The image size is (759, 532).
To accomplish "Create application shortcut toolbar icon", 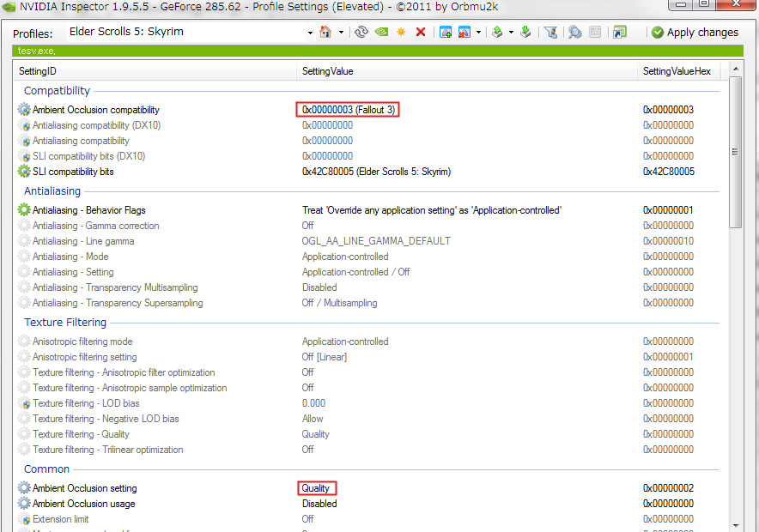I will click(x=619, y=33).
